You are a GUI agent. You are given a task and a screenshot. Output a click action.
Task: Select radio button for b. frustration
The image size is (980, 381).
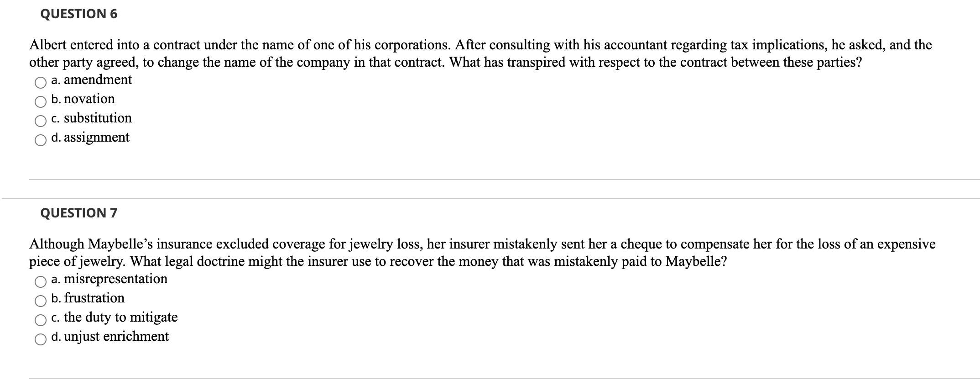point(41,301)
